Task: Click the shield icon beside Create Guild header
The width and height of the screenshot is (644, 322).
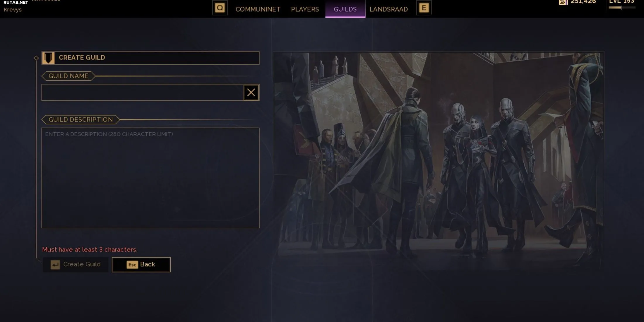Action: click(48, 58)
